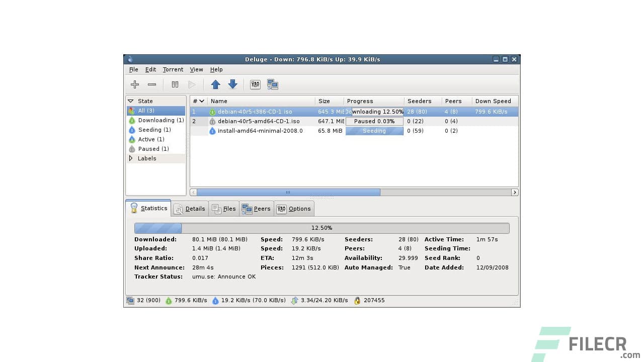Resume the torrent with the play icon
This screenshot has width=644, height=362.
point(192,84)
